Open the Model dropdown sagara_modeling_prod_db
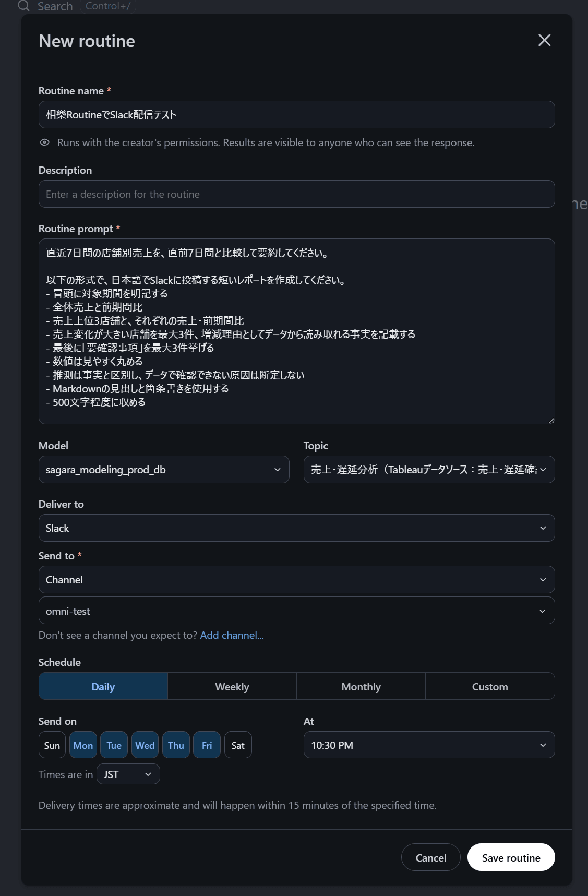The image size is (588, 896). pyautogui.click(x=164, y=470)
